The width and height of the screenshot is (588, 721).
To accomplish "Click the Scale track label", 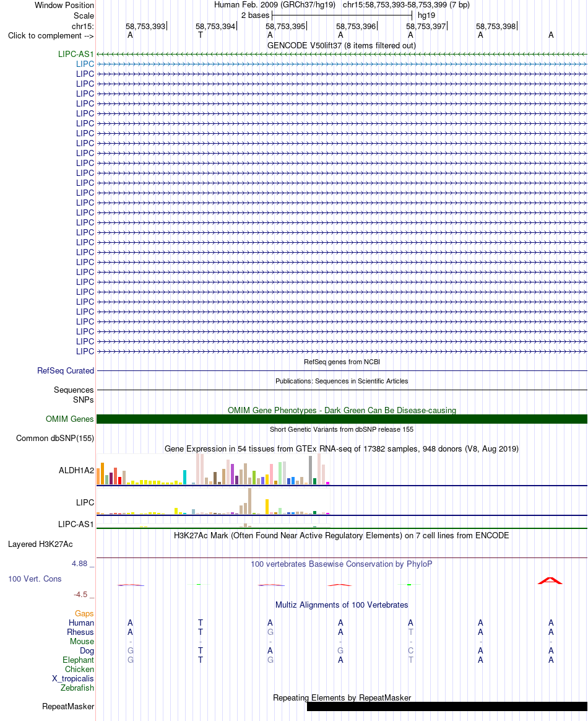I will click(x=84, y=15).
